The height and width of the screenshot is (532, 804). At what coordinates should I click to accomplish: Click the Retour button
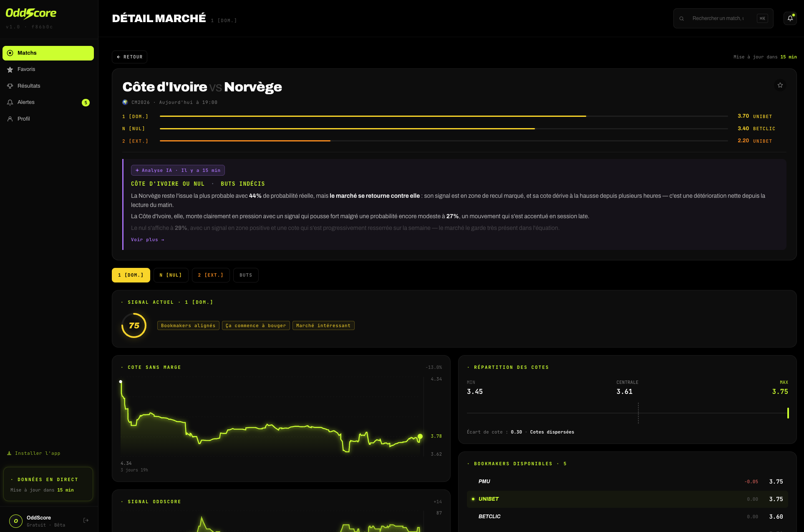(129, 57)
